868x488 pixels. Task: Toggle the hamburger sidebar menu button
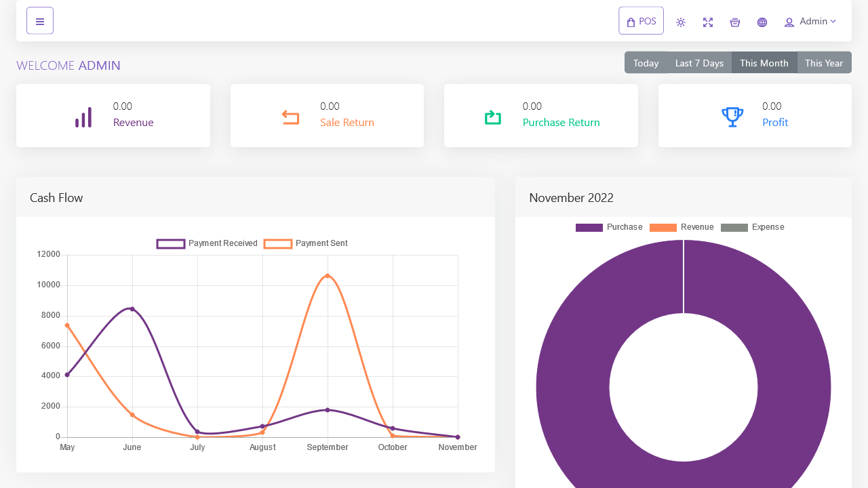click(x=40, y=21)
